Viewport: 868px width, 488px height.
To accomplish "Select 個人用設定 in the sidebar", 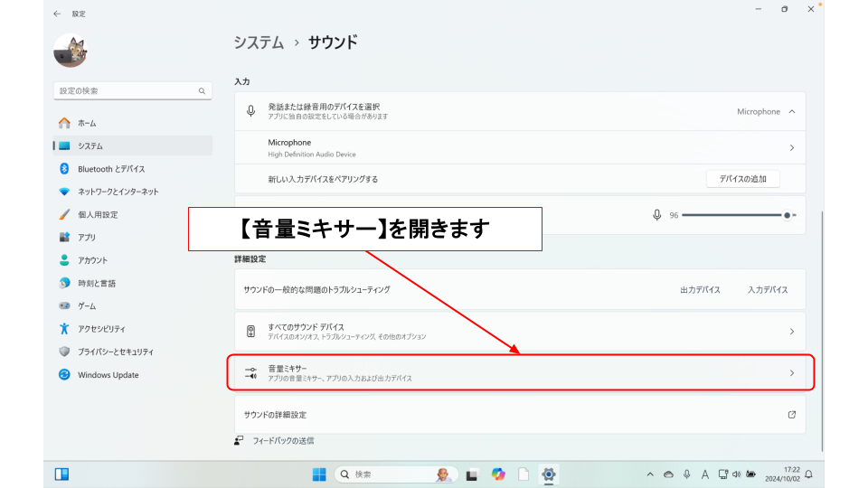I will [x=98, y=215].
